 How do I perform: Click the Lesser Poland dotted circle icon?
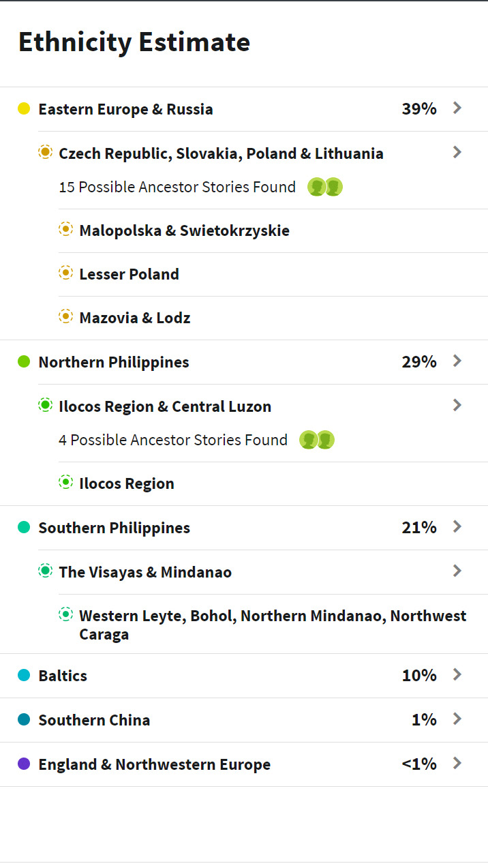65,273
